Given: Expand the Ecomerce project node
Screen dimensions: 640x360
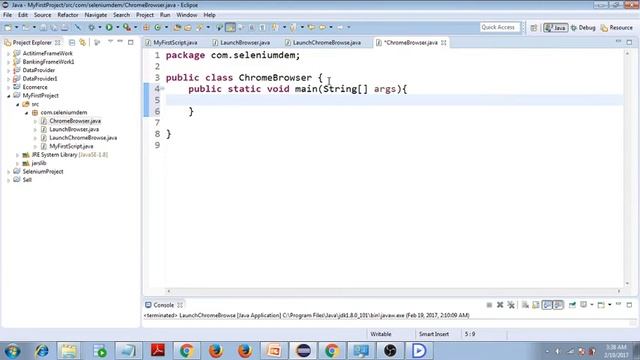Looking at the screenshot, I should point(9,87).
